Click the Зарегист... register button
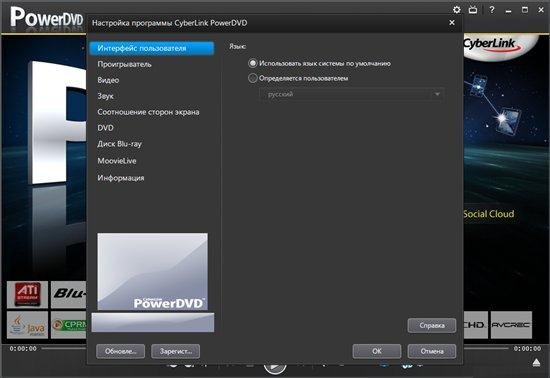The image size is (550, 378). coord(175,351)
